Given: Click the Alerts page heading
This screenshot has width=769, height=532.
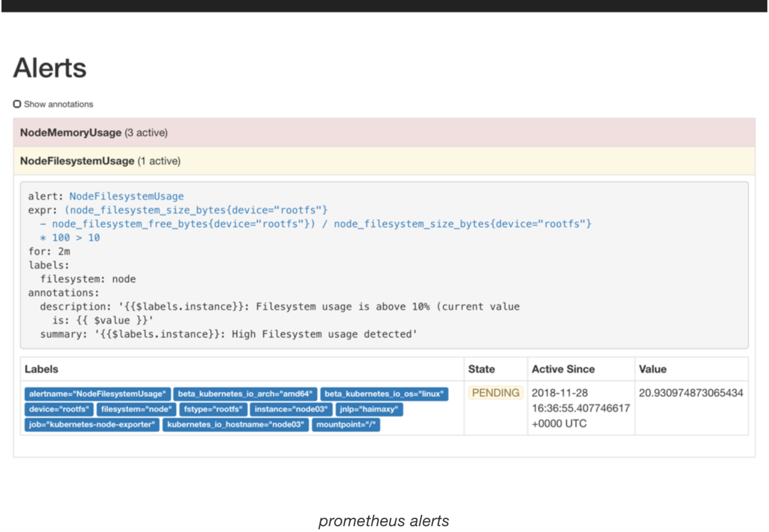Looking at the screenshot, I should pos(50,68).
